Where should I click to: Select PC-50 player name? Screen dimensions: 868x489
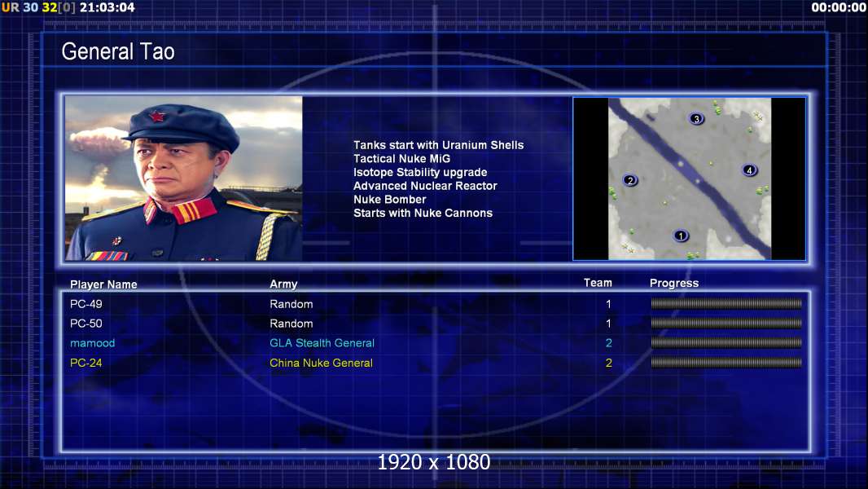pos(85,324)
